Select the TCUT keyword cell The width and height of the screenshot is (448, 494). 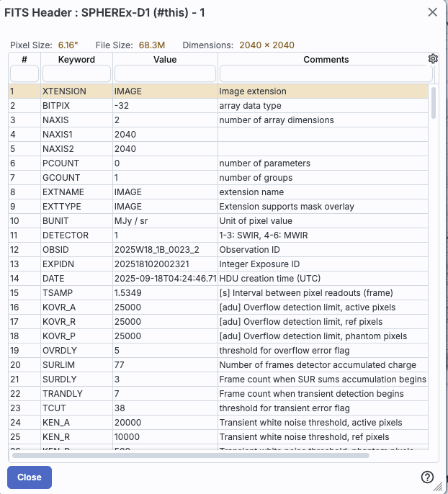[76, 408]
